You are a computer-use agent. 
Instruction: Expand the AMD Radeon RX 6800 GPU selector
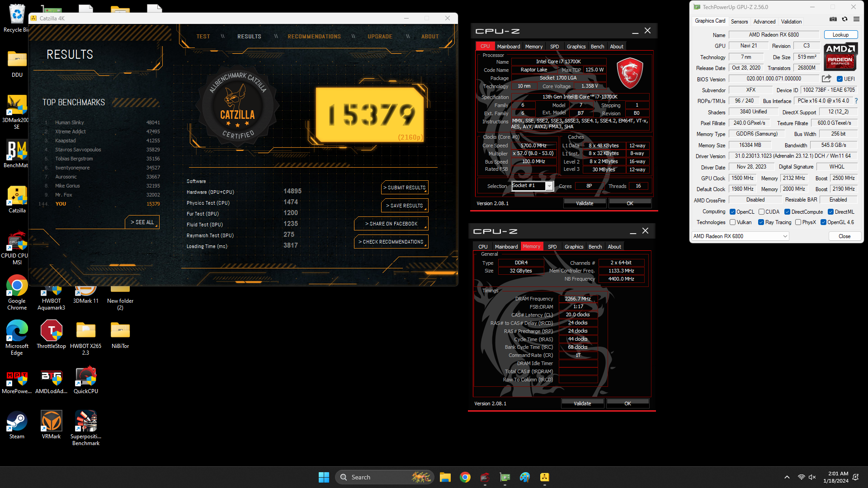coord(740,236)
